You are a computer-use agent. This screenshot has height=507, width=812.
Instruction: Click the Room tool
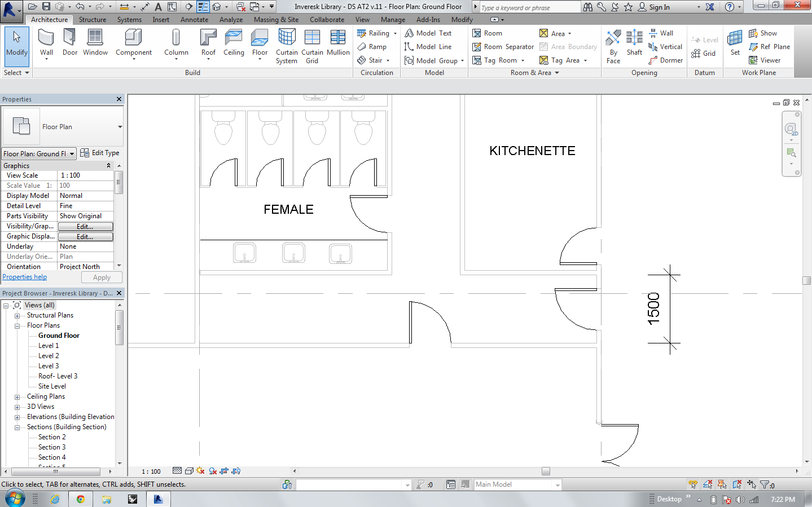point(487,33)
